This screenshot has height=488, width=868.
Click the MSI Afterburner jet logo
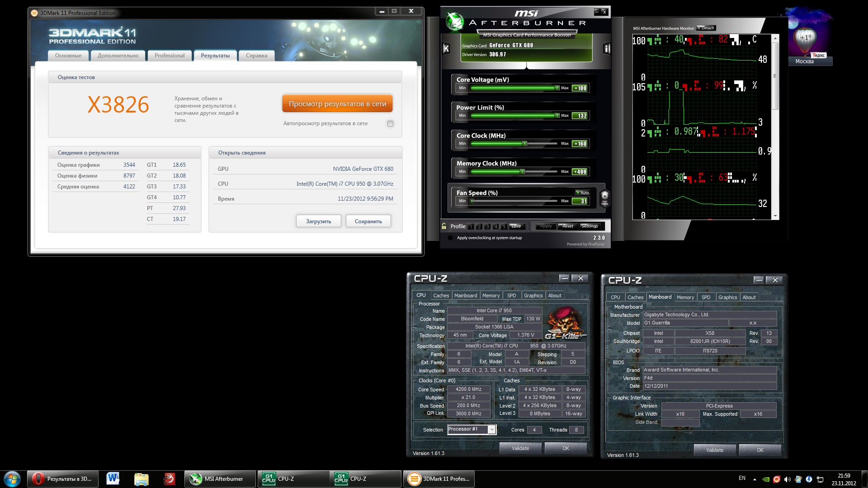click(x=454, y=21)
